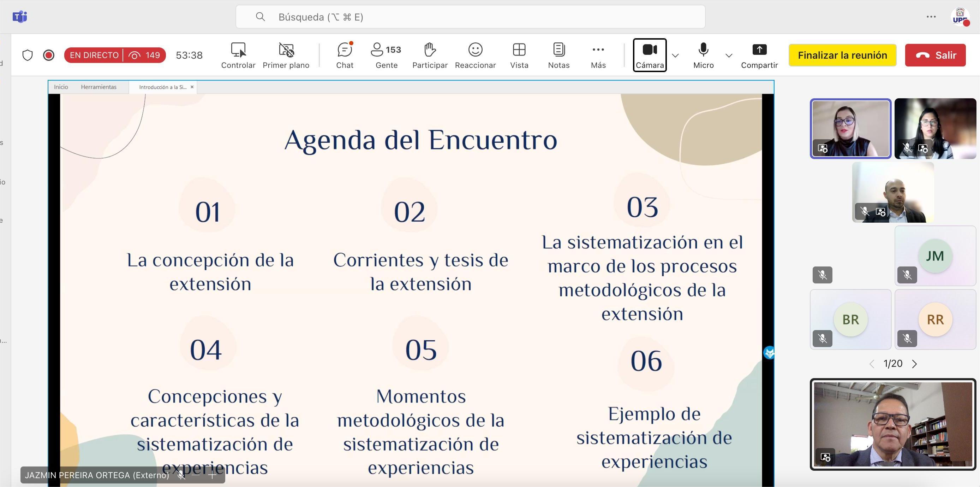Open sharing options with the Compartir icon
980x487 pixels.
tap(759, 55)
